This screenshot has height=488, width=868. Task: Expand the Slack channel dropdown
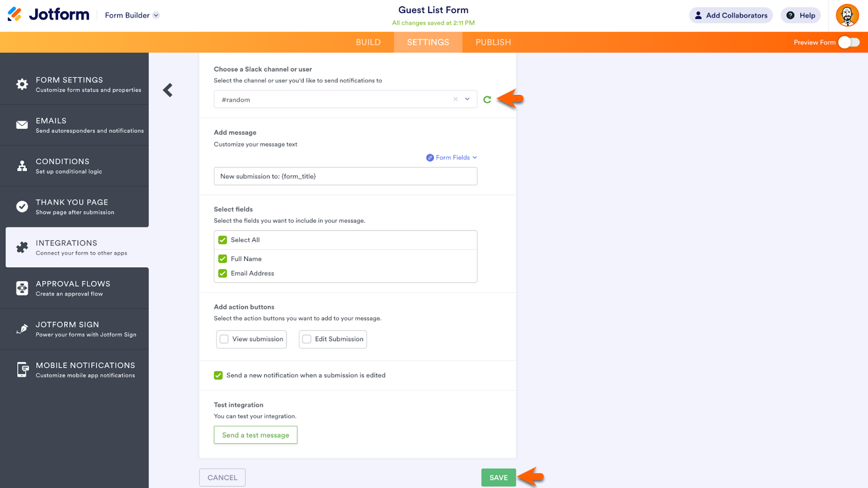click(x=467, y=99)
